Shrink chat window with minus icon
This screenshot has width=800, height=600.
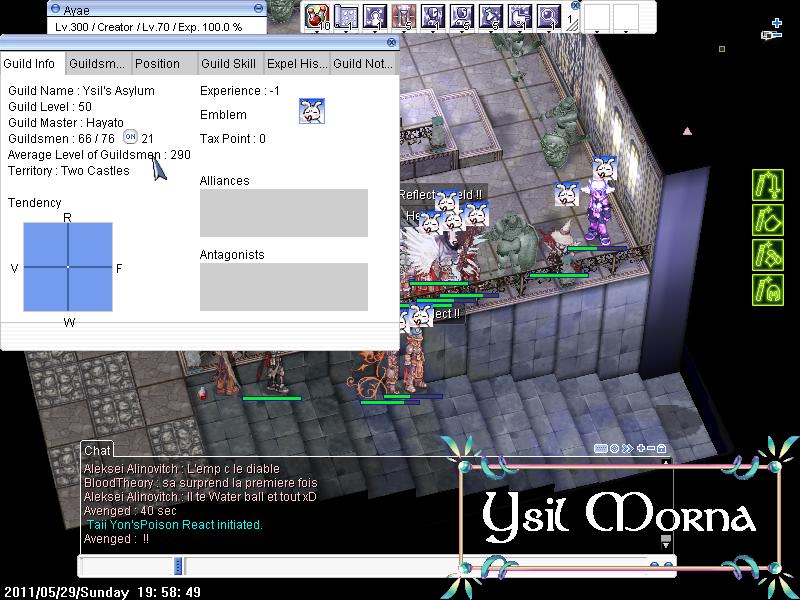coord(651,448)
